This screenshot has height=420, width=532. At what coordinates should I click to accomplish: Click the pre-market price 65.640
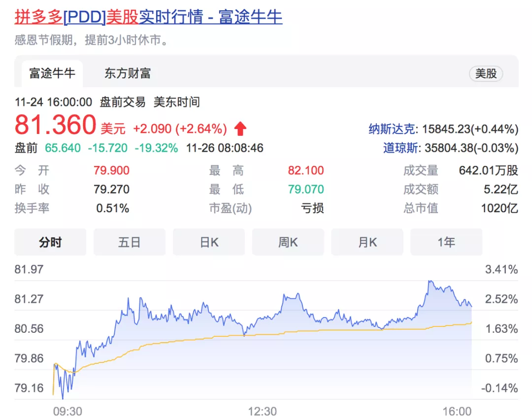(63, 148)
